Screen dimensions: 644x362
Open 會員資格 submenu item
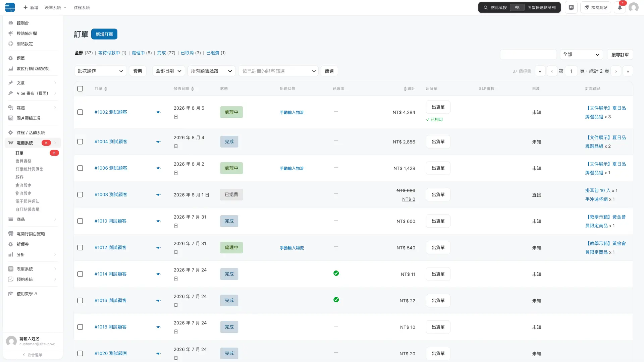23,161
